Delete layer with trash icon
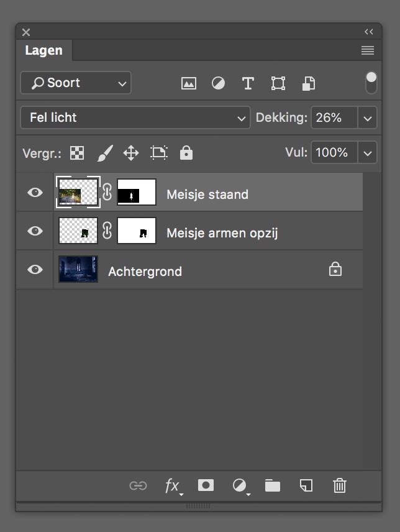This screenshot has width=400, height=532. (x=339, y=486)
